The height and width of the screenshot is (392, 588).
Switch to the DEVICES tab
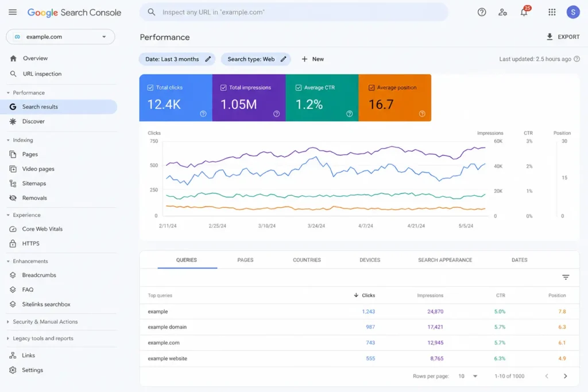point(370,260)
